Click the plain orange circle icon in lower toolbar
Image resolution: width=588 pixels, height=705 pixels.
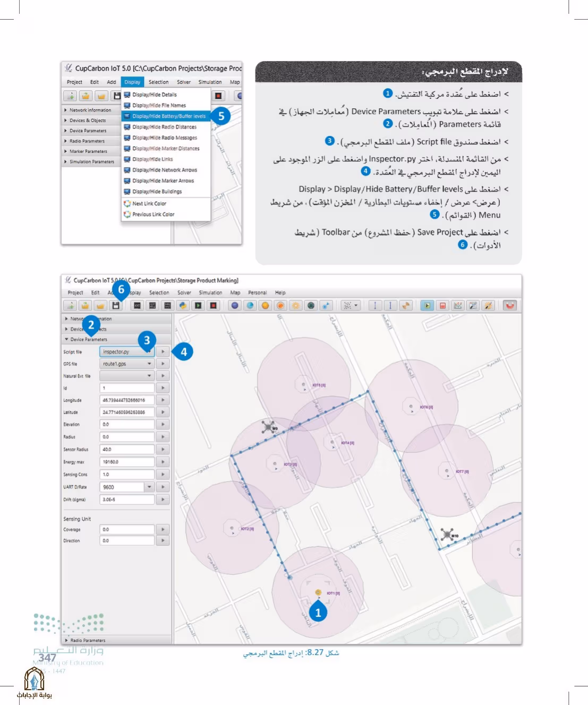click(265, 305)
